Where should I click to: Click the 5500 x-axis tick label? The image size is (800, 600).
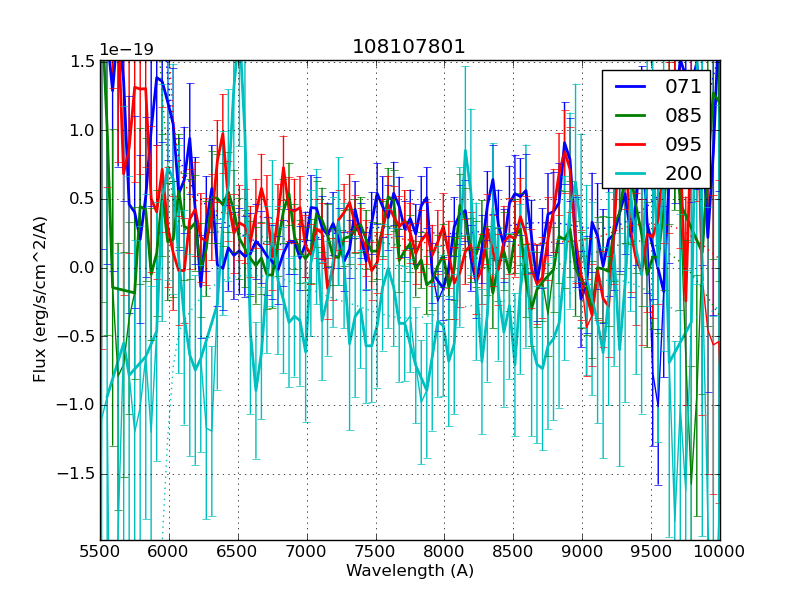tap(100, 551)
